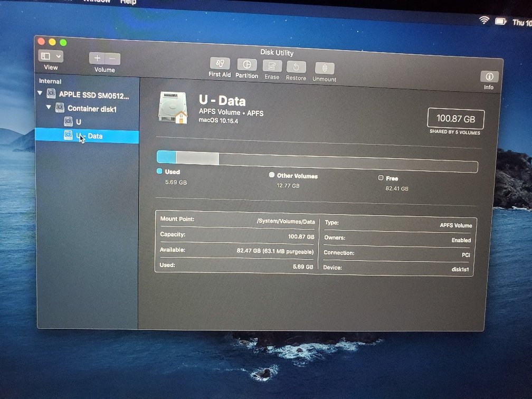Click the 100.87 GB capacity box
The image size is (532, 399).
click(455, 118)
